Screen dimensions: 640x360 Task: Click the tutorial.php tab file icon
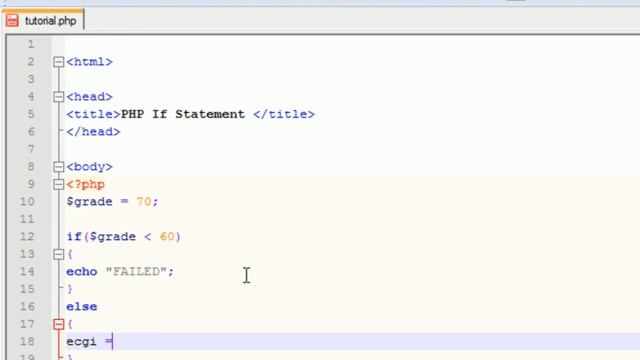click(12, 20)
